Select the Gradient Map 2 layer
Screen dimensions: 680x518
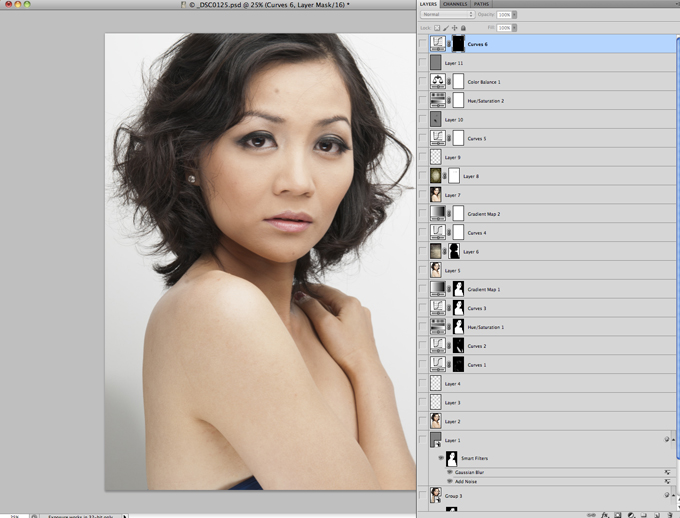[483, 214]
